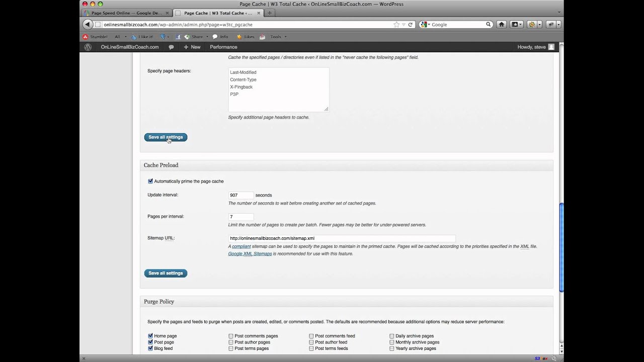
Task: Open the Google XML Sitemaps link
Action: click(x=250, y=254)
